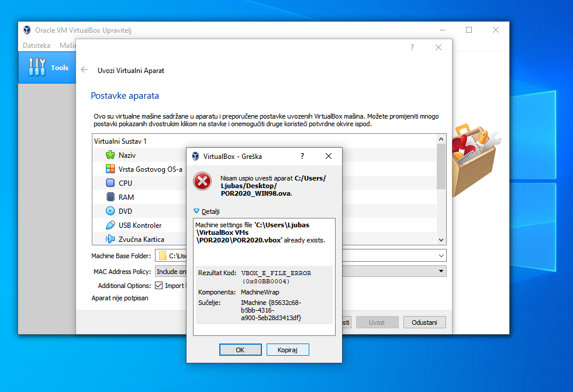
Task: Click the IMachine interface GUID text
Action: [271, 310]
